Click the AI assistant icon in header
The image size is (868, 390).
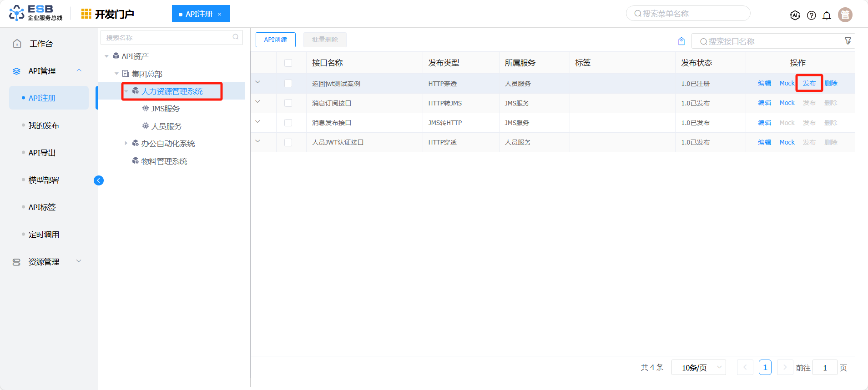click(x=795, y=15)
